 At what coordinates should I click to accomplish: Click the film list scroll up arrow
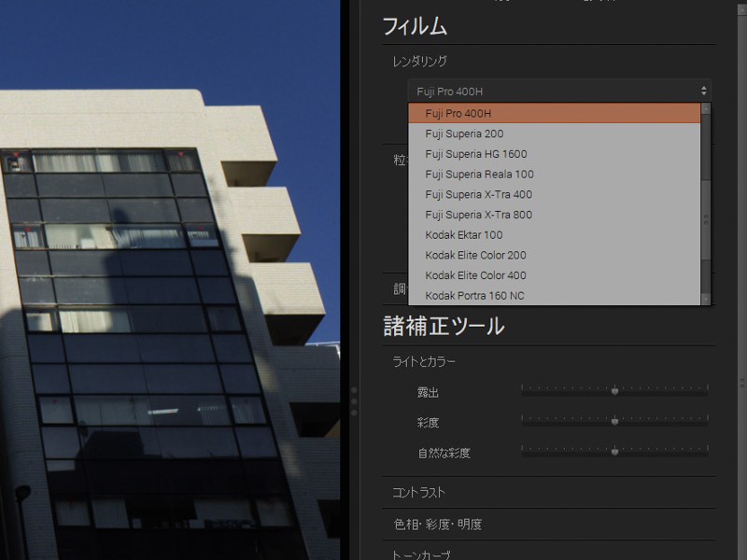706,109
